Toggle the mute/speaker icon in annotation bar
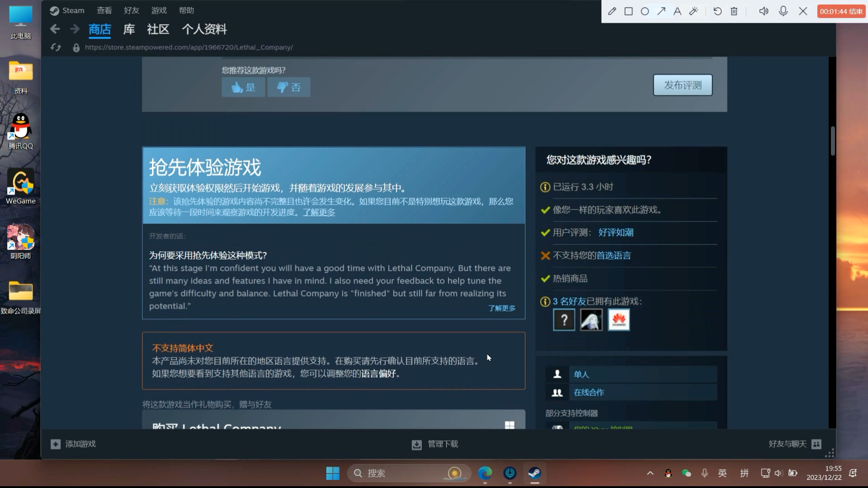Viewport: 868px width, 488px height. point(764,11)
